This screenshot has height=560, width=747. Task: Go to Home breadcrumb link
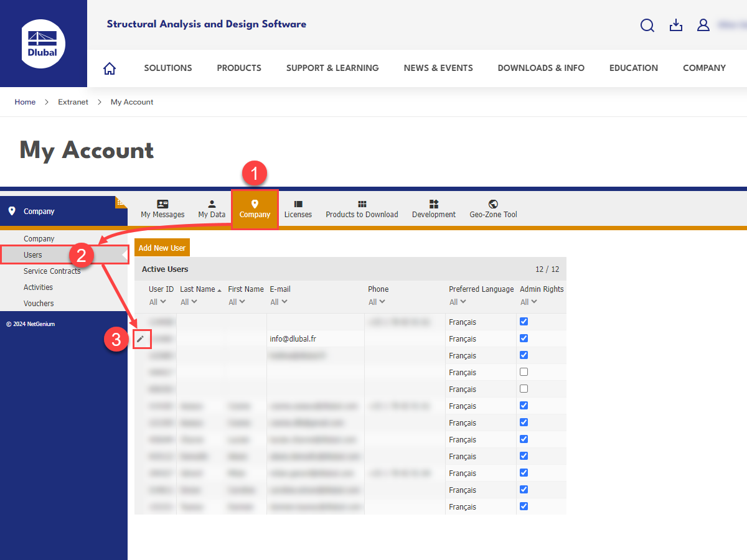point(25,102)
